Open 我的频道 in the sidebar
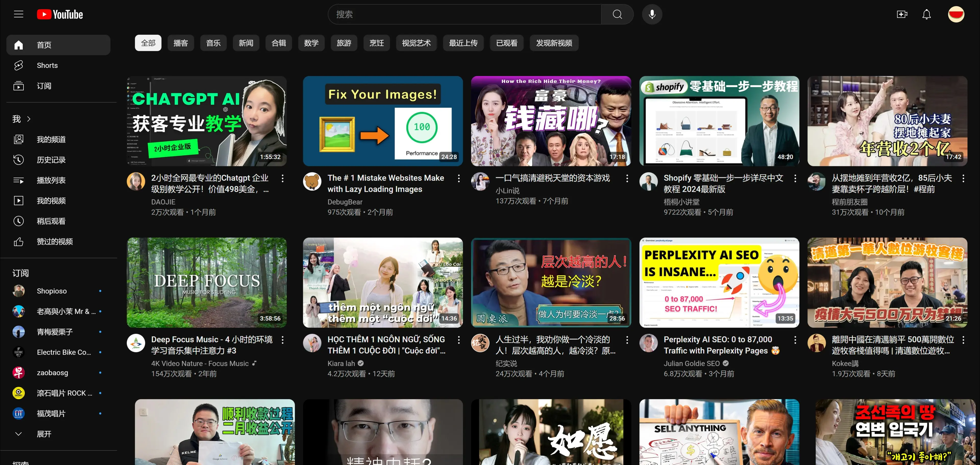Screen dimensions: 980x465 pos(58,139)
